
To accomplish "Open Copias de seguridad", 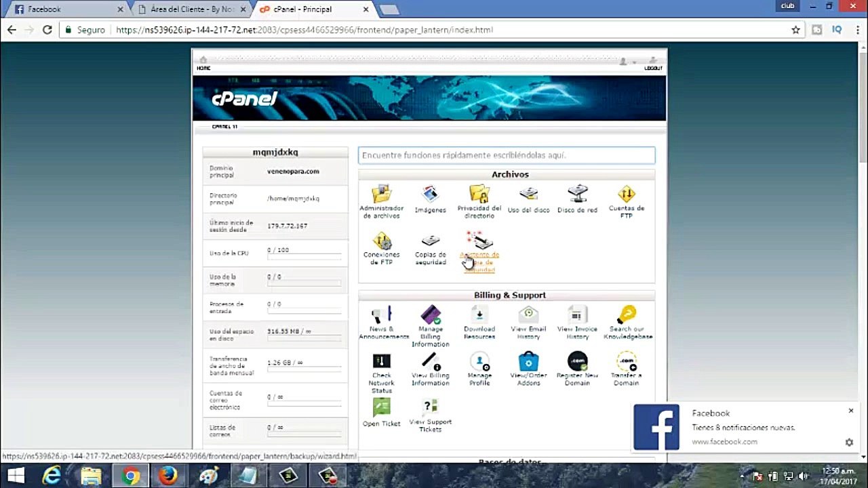I will [x=430, y=241].
